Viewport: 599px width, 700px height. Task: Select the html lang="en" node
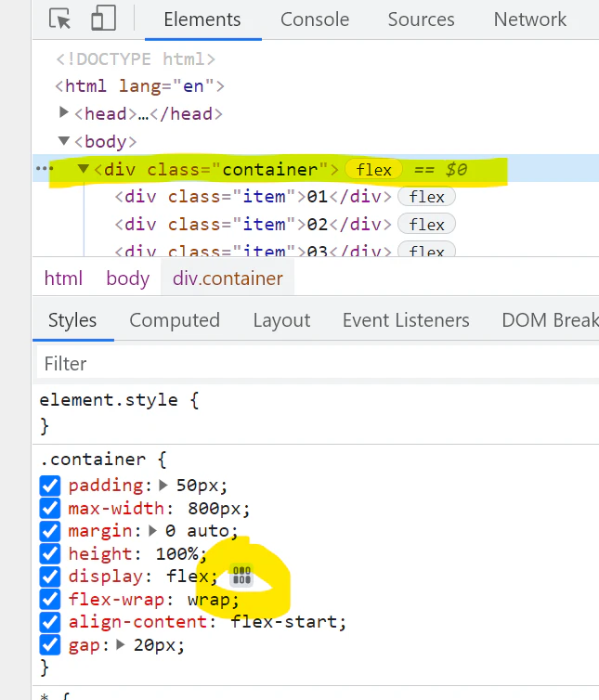tap(139, 85)
